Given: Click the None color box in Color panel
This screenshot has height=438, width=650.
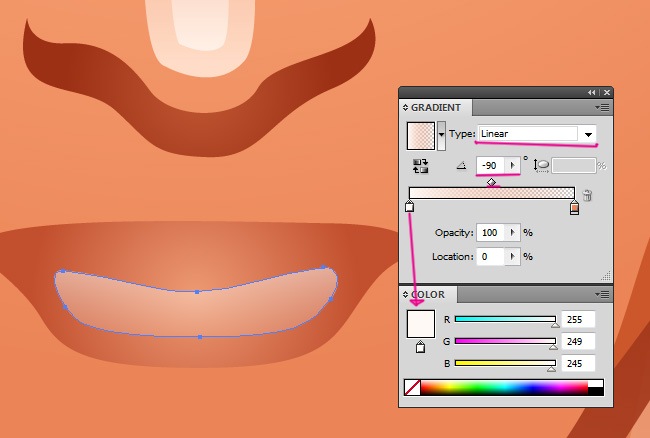Looking at the screenshot, I should 412,387.
